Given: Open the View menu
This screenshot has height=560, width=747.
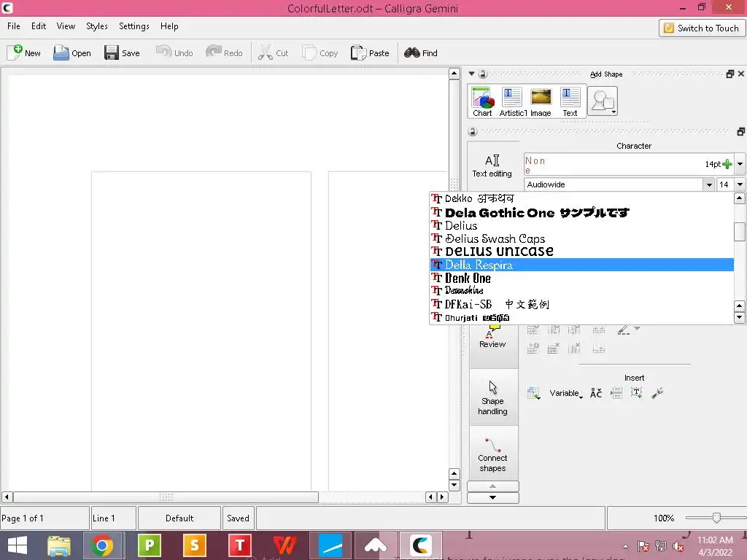Looking at the screenshot, I should pyautogui.click(x=66, y=26).
